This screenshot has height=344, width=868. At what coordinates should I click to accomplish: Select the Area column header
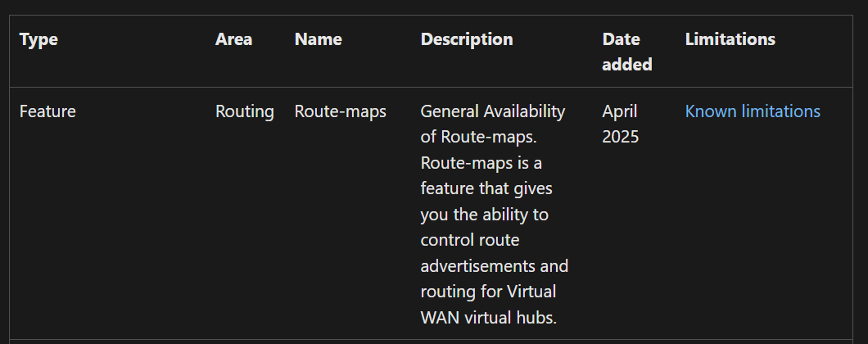233,39
